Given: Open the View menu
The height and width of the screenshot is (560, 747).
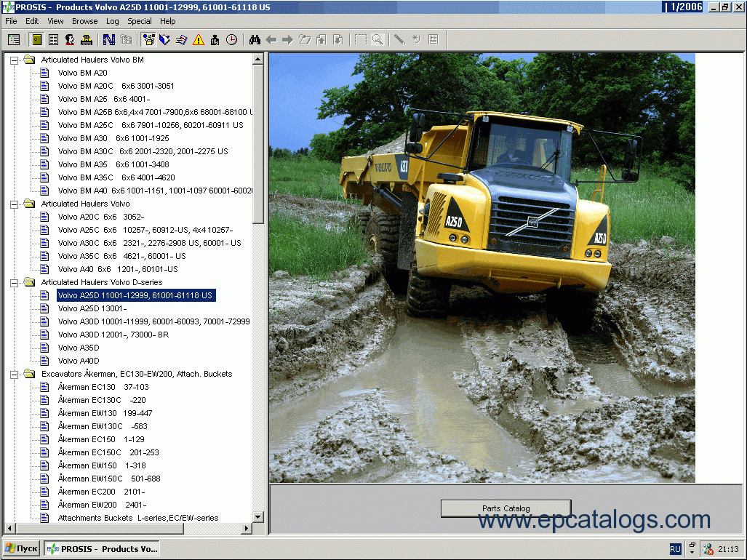Looking at the screenshot, I should point(55,21).
